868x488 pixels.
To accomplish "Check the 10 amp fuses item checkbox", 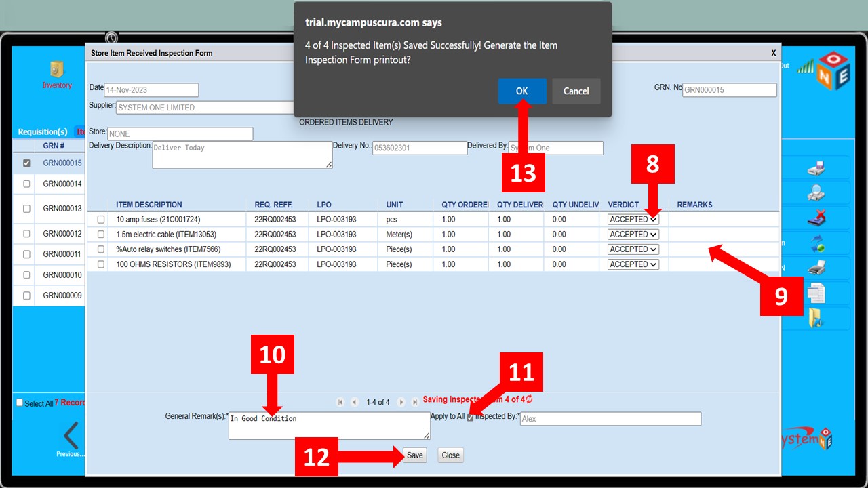I will (x=101, y=220).
